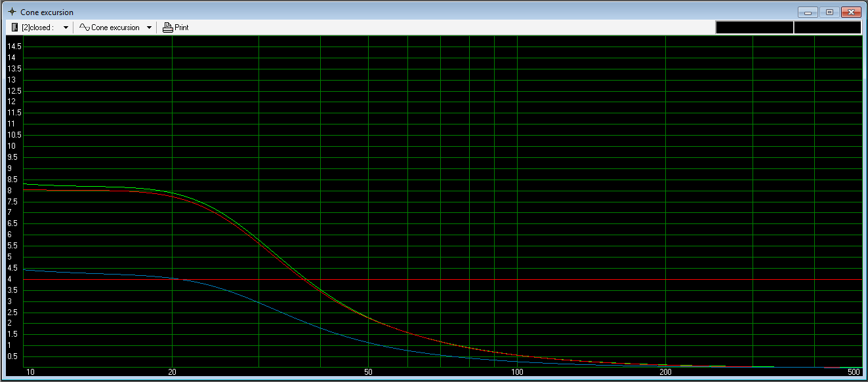Click the 200 label on frequency axis
This screenshot has width=868, height=382.
pos(666,372)
